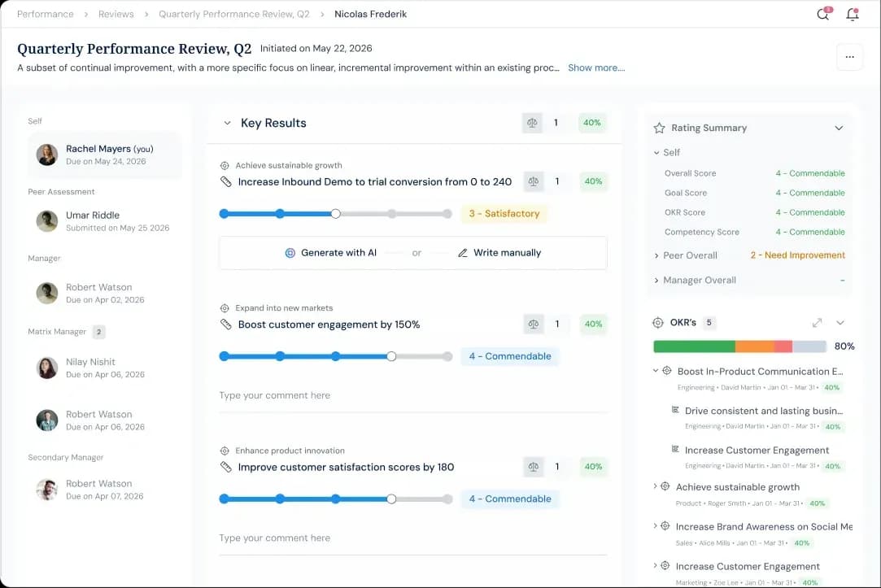The image size is (881, 588).
Task: Select Umar Riddle peer assessment
Action: [x=104, y=221]
